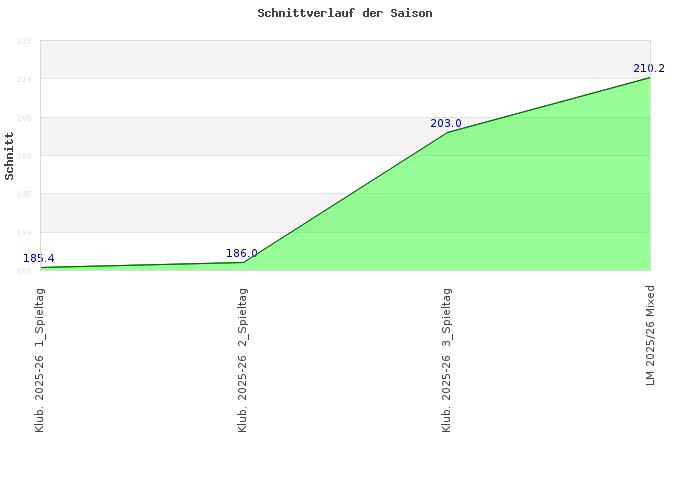Select the 205 y-axis tick label
This screenshot has width=690, height=500.
tap(24, 118)
